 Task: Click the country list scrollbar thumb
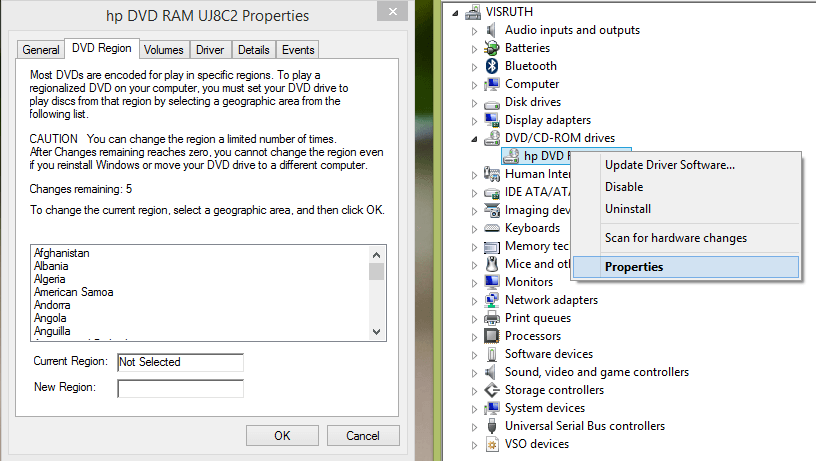(377, 272)
